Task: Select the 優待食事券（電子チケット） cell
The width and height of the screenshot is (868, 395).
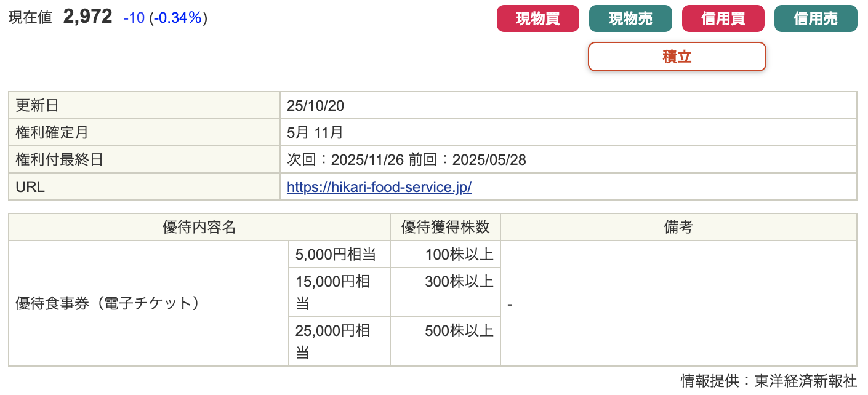Action: (x=108, y=303)
